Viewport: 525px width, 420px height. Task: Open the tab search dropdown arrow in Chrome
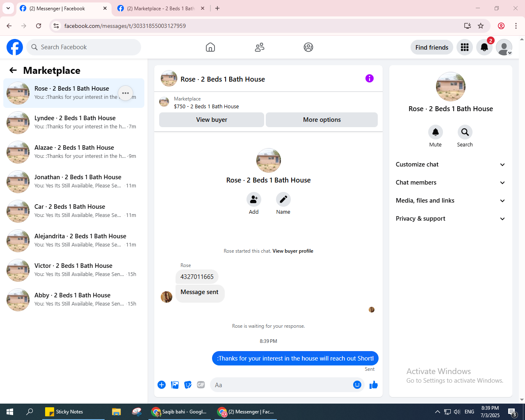click(x=8, y=8)
